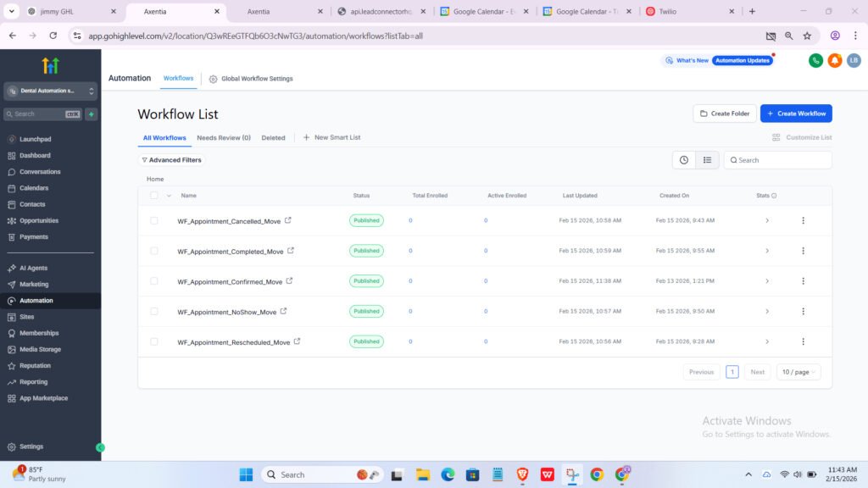This screenshot has width=868, height=488.
Task: Open WF_Appointment_Confirmed_Move external link icon
Action: click(x=289, y=281)
